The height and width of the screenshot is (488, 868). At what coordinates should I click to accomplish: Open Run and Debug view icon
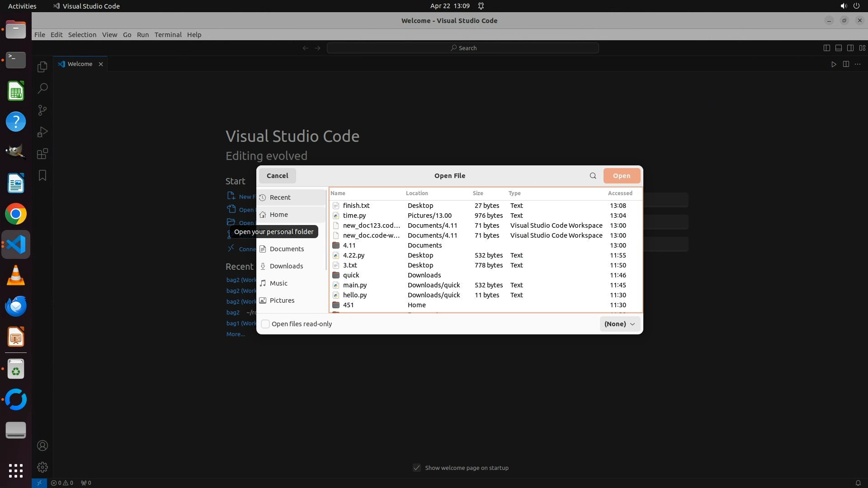pos(42,132)
